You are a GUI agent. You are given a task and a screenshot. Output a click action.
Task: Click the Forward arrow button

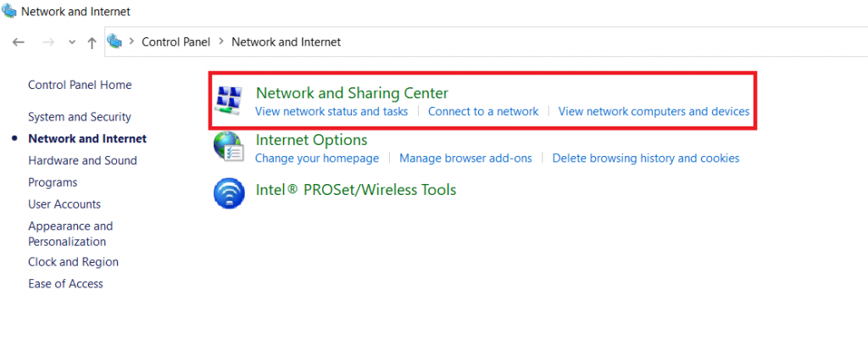(48, 42)
